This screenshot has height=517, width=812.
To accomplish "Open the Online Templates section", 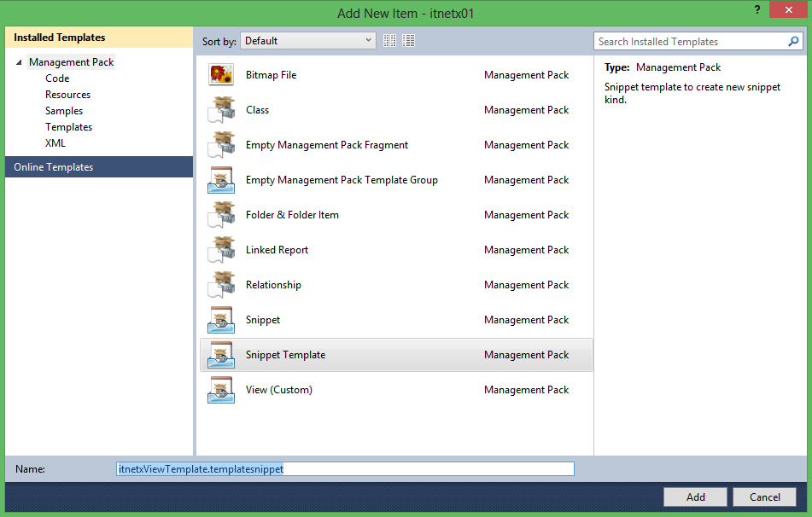I will click(x=54, y=167).
